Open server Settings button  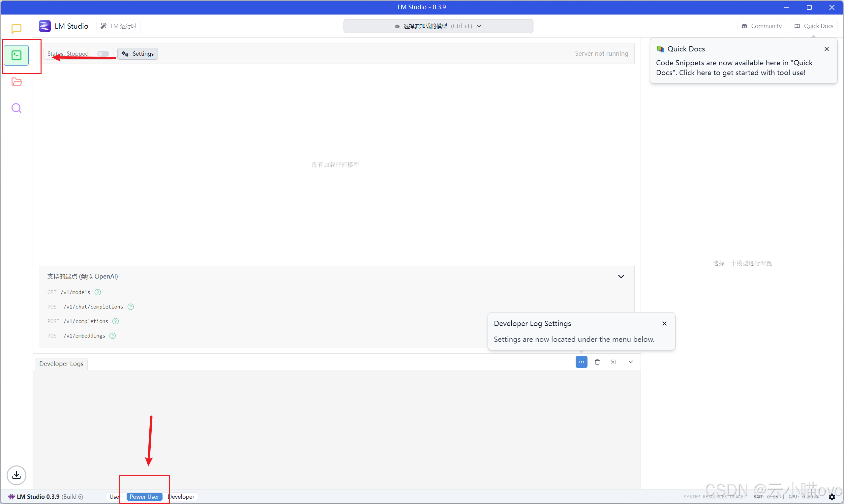point(137,54)
